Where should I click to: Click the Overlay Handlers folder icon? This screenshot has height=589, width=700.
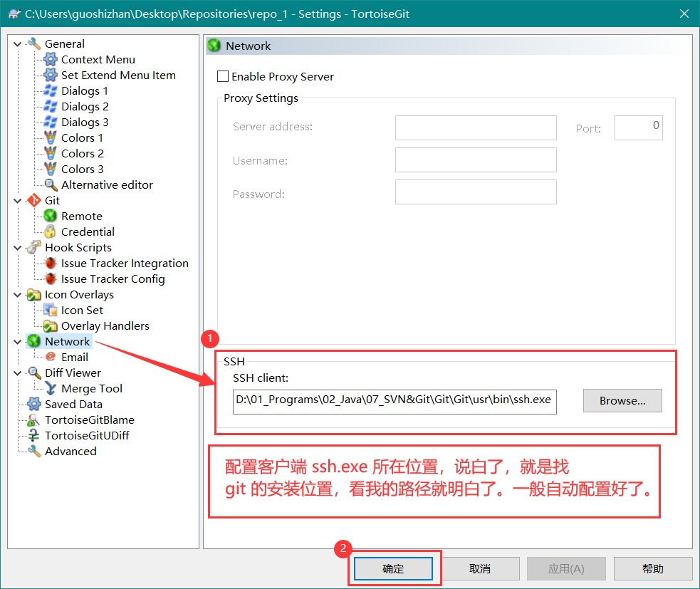point(51,325)
